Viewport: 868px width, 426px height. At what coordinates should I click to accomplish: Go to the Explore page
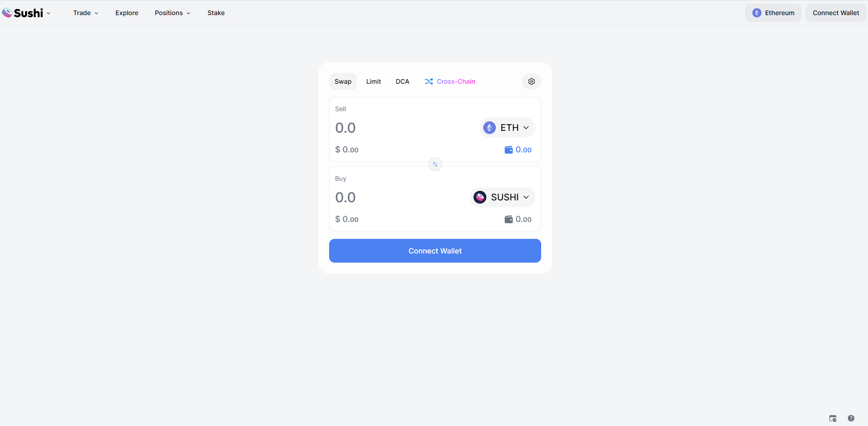click(127, 13)
